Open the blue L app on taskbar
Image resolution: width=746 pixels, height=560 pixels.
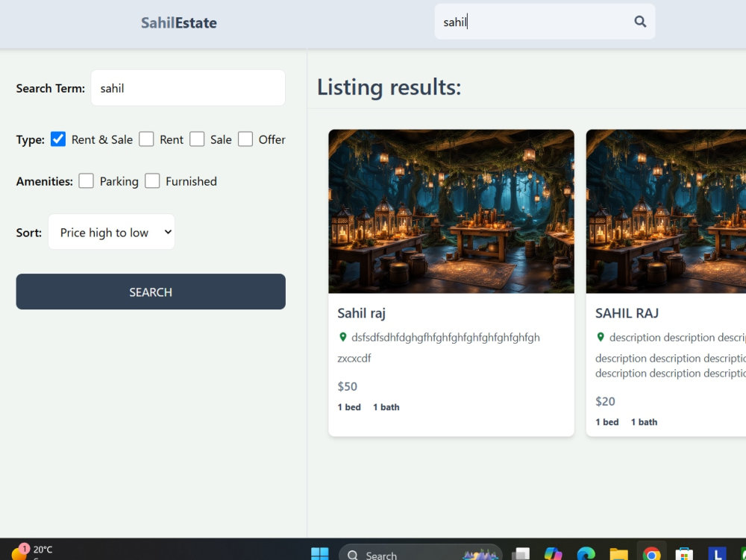tap(716, 554)
